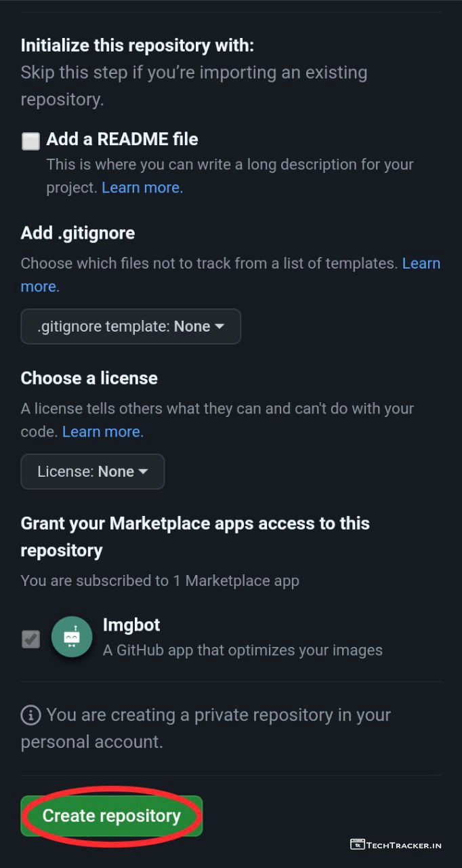Open Learn more link under README description
462x868 pixels.
(142, 187)
